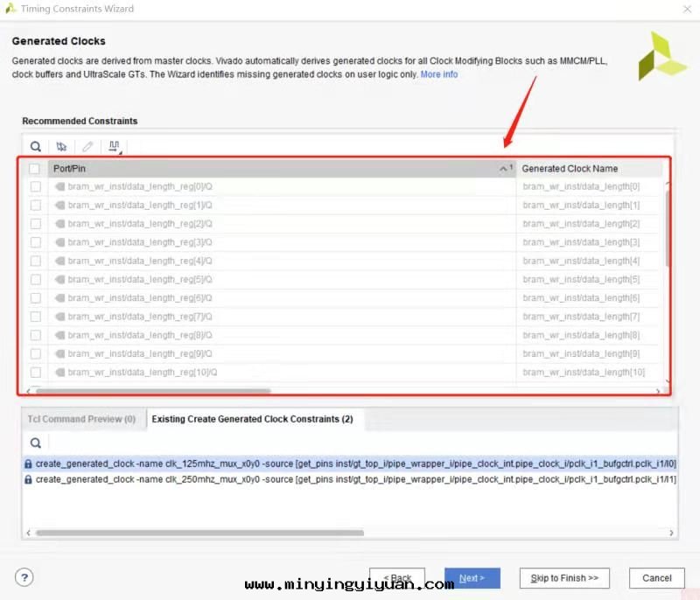
Task: Click the pencil edit constraint icon
Action: pos(87,147)
